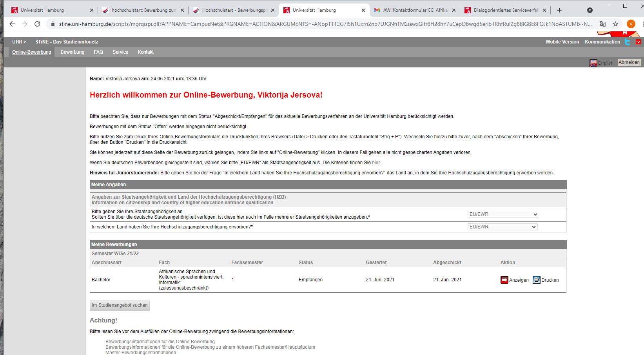Open the Twitter bird icon link
This screenshot has width=644, height=355.
coord(628,42)
